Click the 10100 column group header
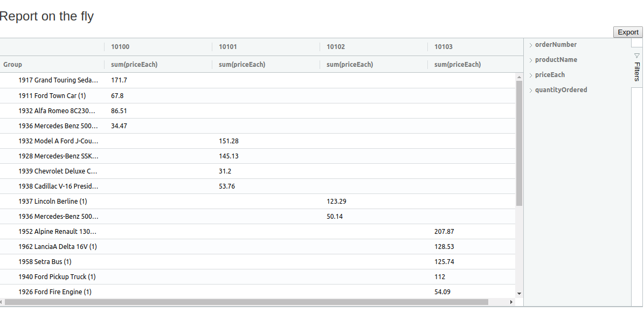Viewport: 644px width, 312px height. 158,47
